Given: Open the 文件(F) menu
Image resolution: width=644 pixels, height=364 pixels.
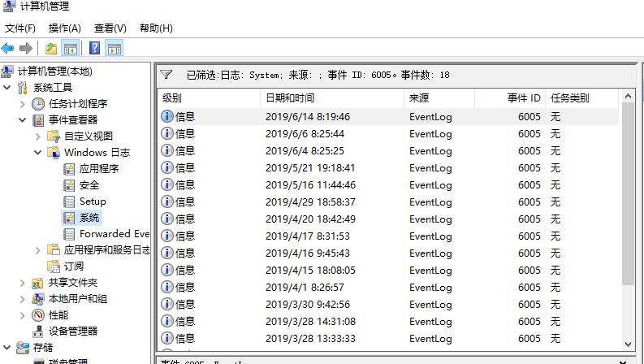Looking at the screenshot, I should coord(20,28).
